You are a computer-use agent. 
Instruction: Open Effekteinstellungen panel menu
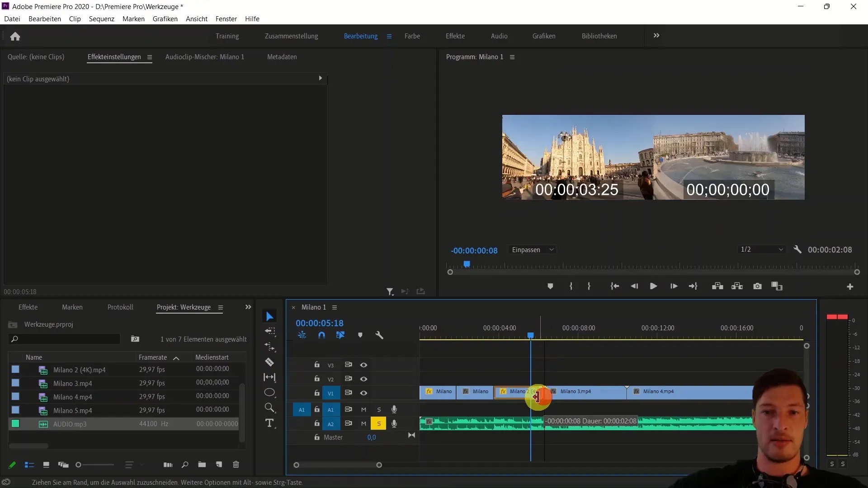pos(150,57)
